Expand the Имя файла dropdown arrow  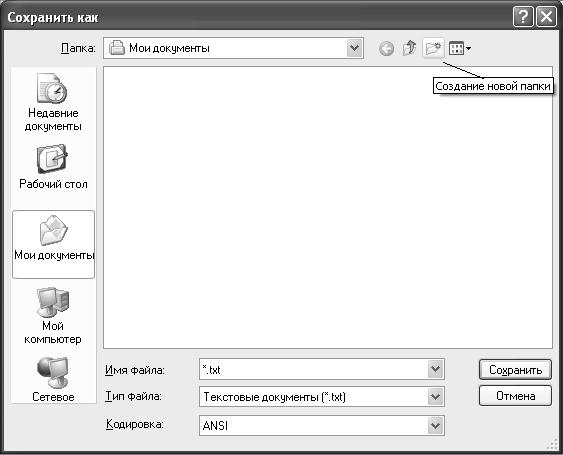click(x=435, y=369)
